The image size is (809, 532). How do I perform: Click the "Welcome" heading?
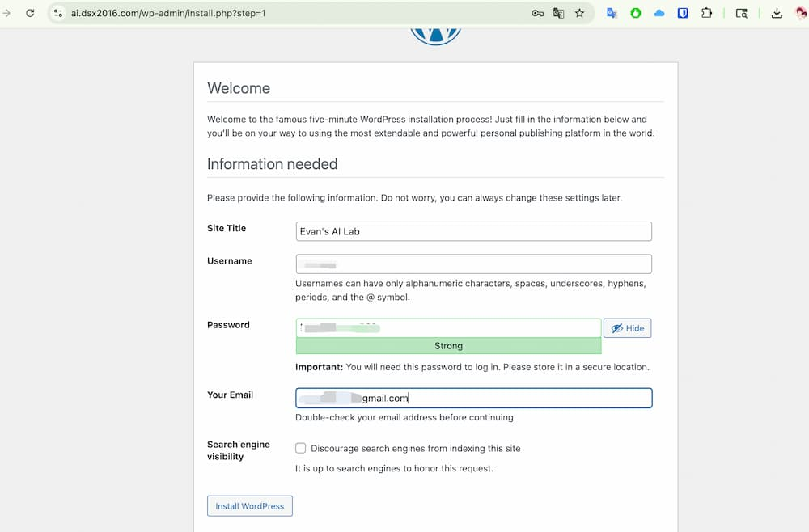coord(239,88)
